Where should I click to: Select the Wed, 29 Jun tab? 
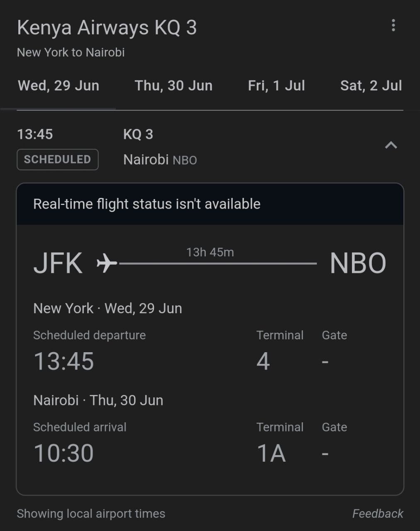click(x=59, y=86)
